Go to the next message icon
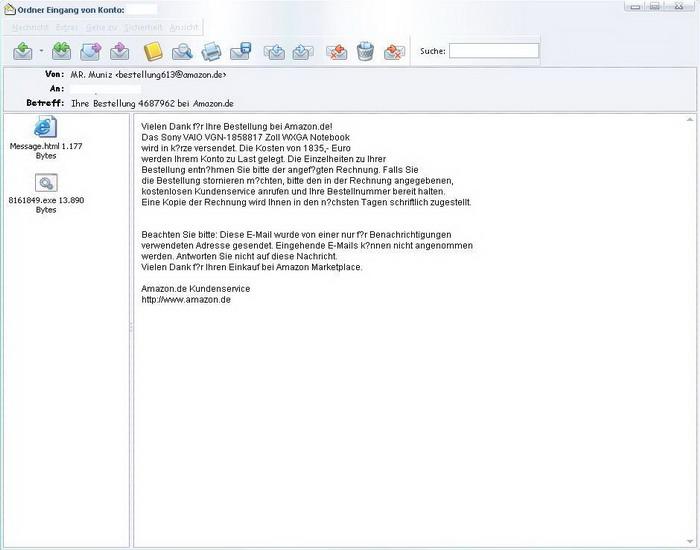700x550 pixels. 303,52
